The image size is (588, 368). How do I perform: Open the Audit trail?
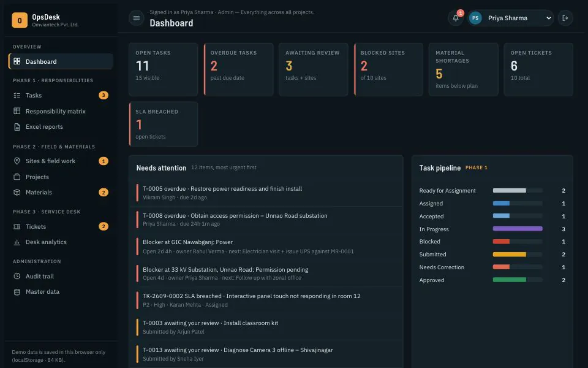61,277
